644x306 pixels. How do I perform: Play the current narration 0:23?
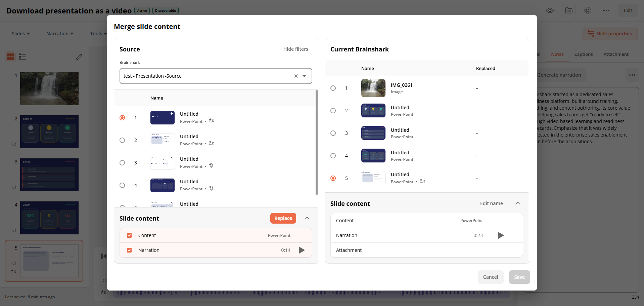(501, 235)
